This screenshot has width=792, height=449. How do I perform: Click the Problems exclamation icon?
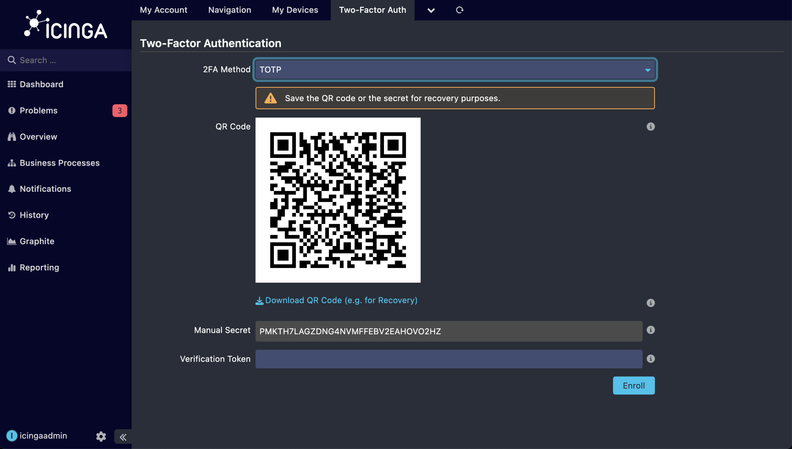pyautogui.click(x=12, y=111)
